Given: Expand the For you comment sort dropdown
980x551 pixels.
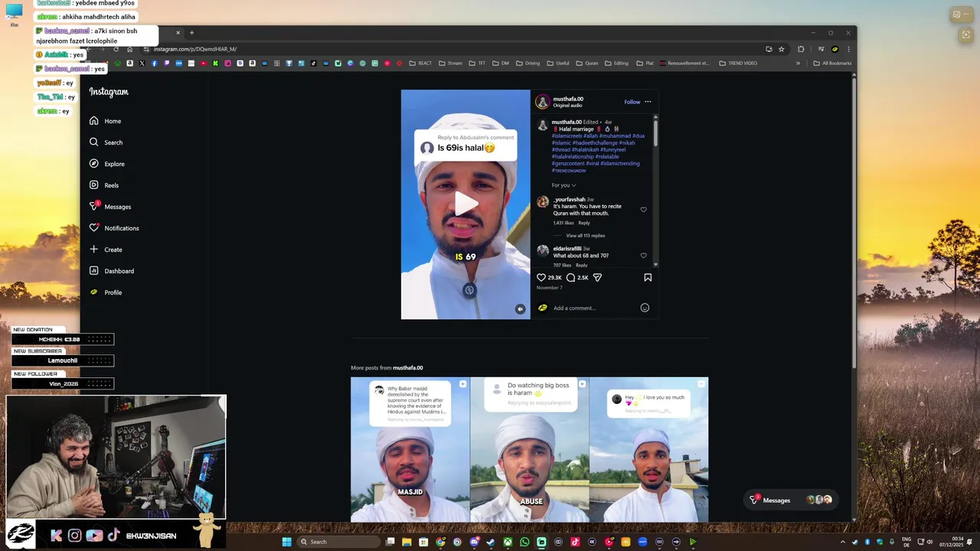Looking at the screenshot, I should [x=563, y=185].
